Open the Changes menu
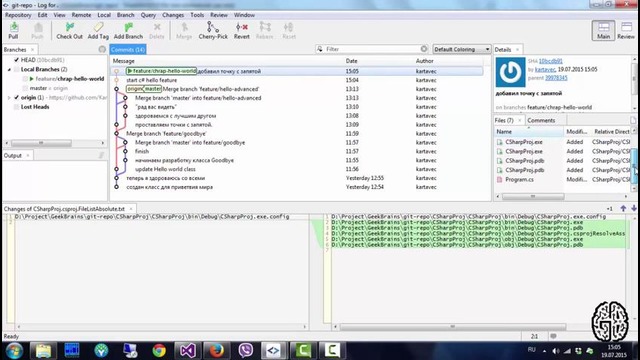640x360 pixels. click(173, 15)
